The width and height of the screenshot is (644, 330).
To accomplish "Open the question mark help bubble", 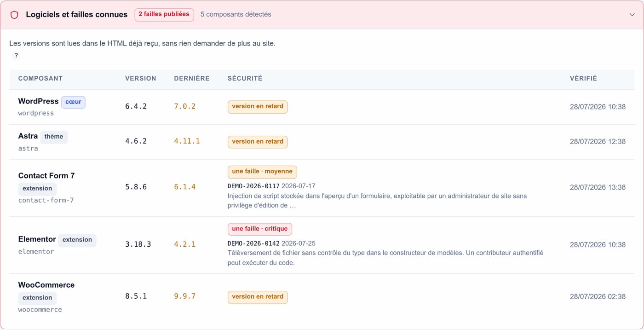I will tap(16, 56).
